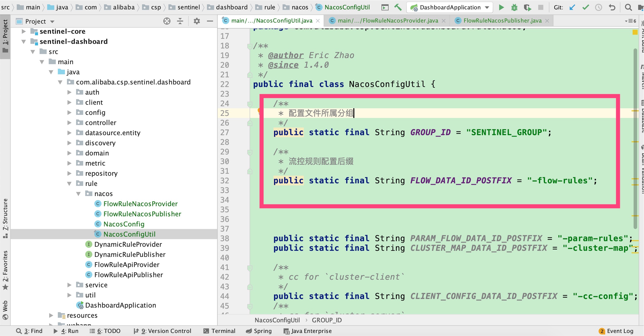This screenshot has width=644, height=336.
Task: Build project with the hammer icon
Action: [398, 7]
